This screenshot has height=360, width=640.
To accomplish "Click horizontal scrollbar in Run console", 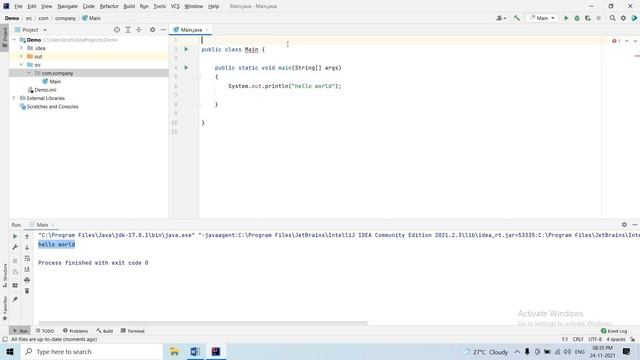I will pos(203,323).
